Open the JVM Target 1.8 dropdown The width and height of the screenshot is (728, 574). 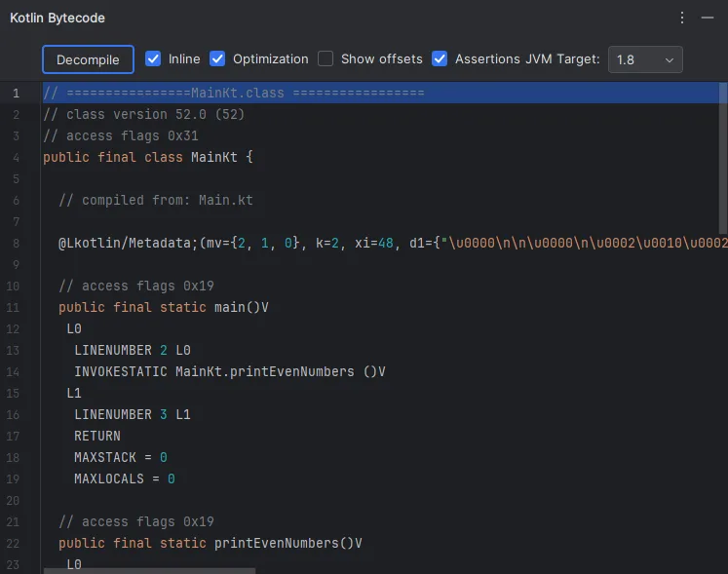645,59
